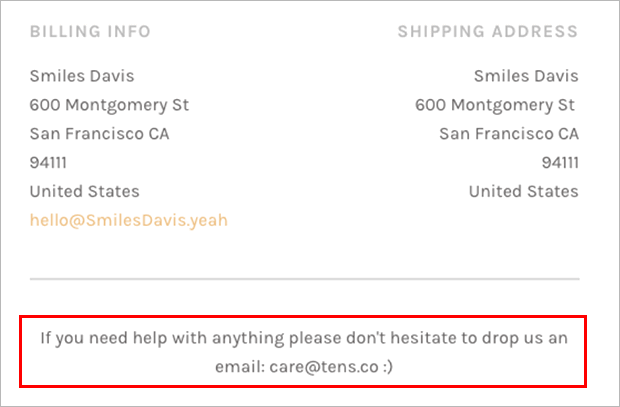Image resolution: width=620 pixels, height=407 pixels.
Task: Click the horizontal divider line
Action: pyautogui.click(x=304, y=279)
